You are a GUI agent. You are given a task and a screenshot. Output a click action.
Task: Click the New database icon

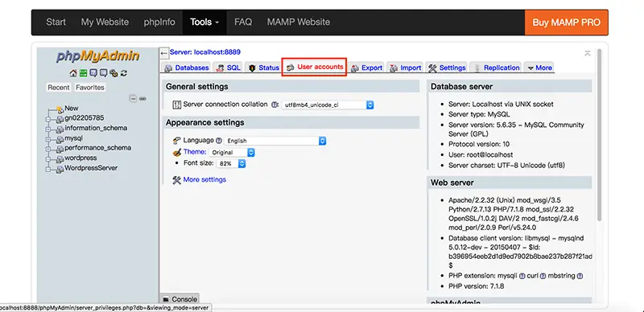coord(60,109)
